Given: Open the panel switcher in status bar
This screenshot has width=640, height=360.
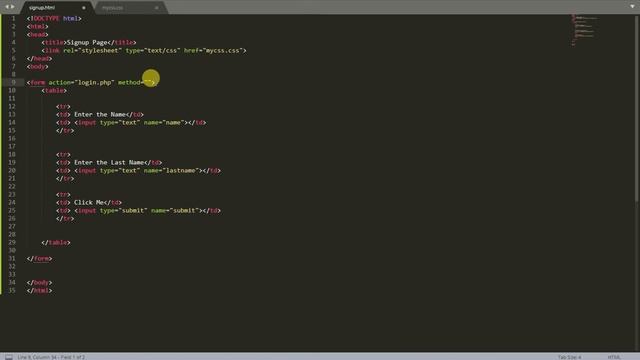Looking at the screenshot, I should tap(9, 357).
